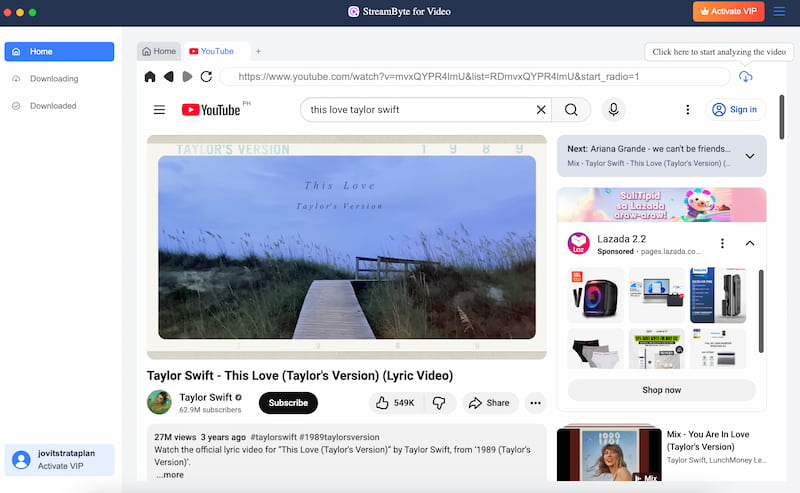This screenshot has width=800, height=493.
Task: Click the Sign in button
Action: tap(735, 110)
